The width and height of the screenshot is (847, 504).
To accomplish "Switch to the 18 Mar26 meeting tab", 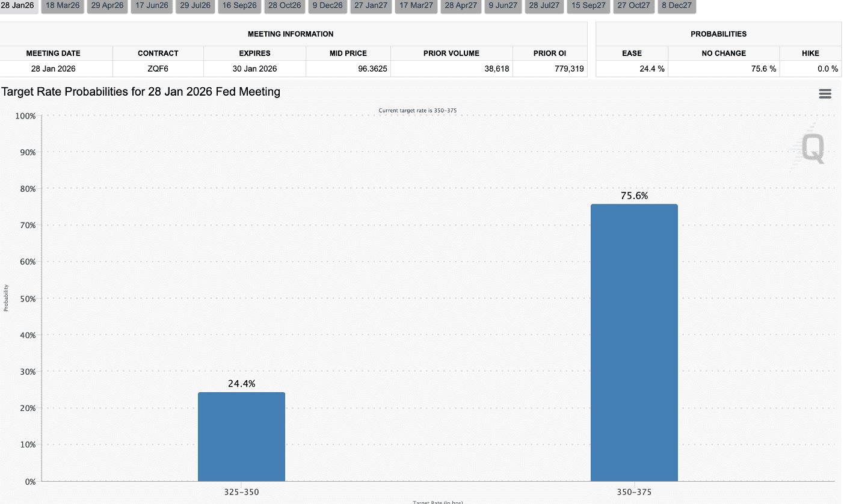I will coord(63,5).
